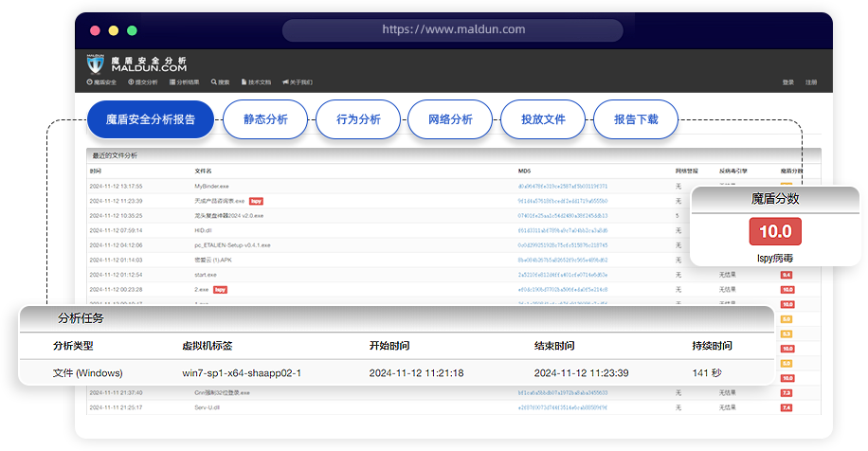This screenshot has width=868, height=451.
Task: Click end time 2024-11-12 11:23:39 in task panel
Action: tap(581, 373)
